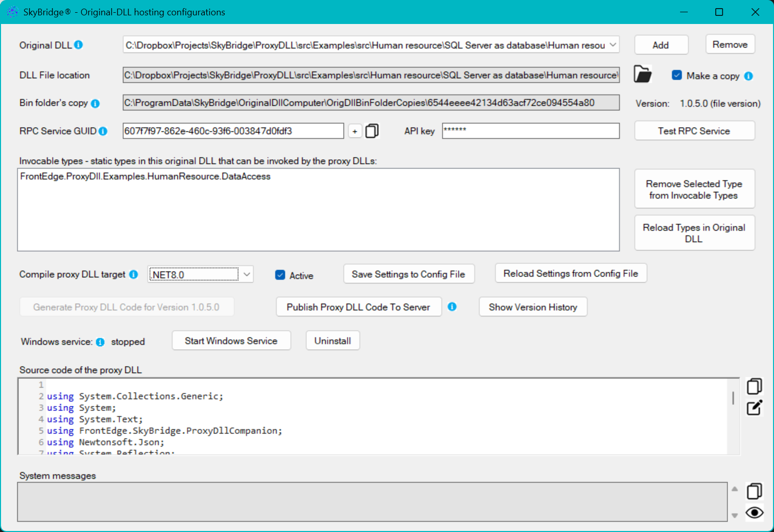774x532 pixels.
Task: Click the version text 1.0.5.0 (file version)
Action: (x=720, y=104)
